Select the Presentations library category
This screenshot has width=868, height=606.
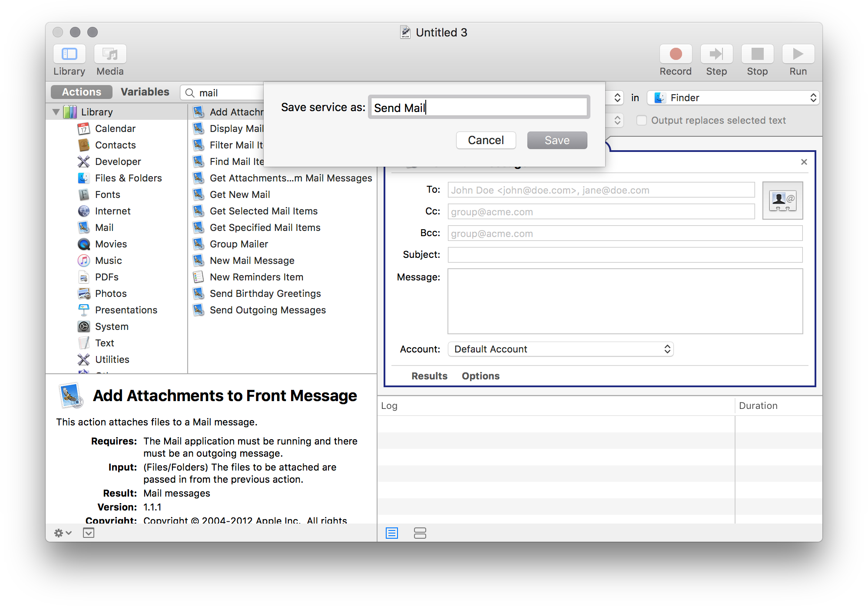pos(126,310)
